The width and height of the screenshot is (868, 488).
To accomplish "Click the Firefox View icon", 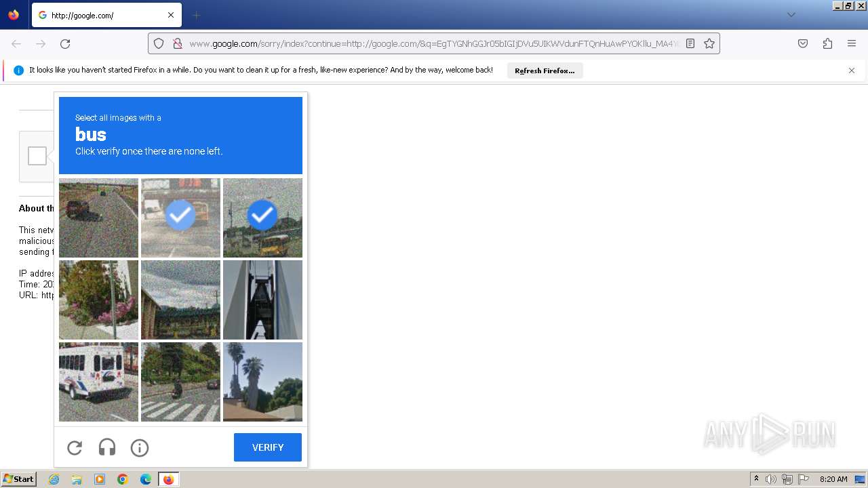I will pyautogui.click(x=14, y=15).
